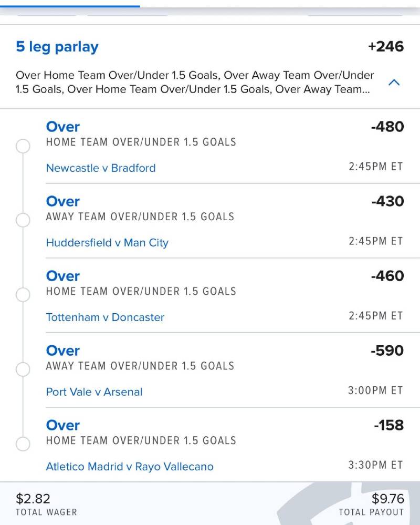420x525 pixels.
Task: Collapse the 5 leg parlay chevron
Action: (394, 83)
